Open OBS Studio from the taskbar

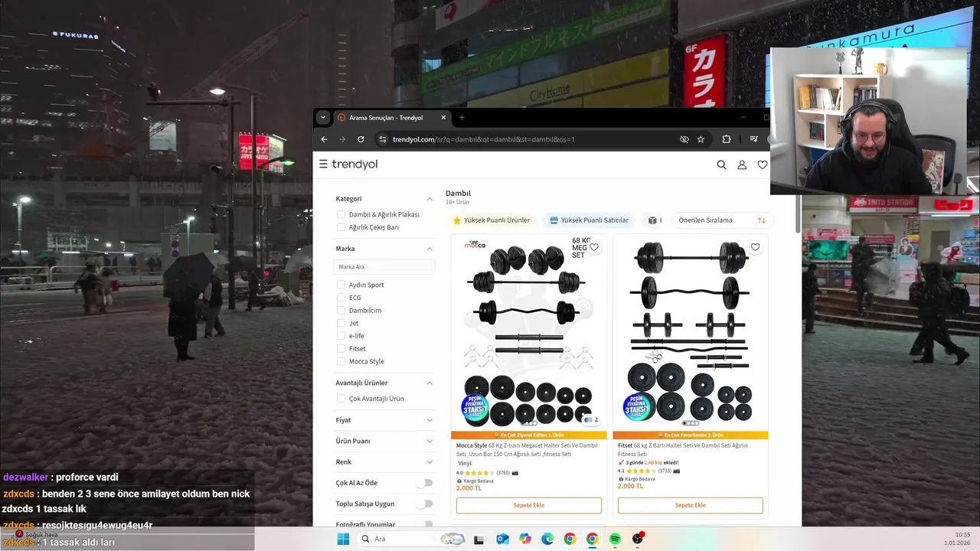click(638, 539)
